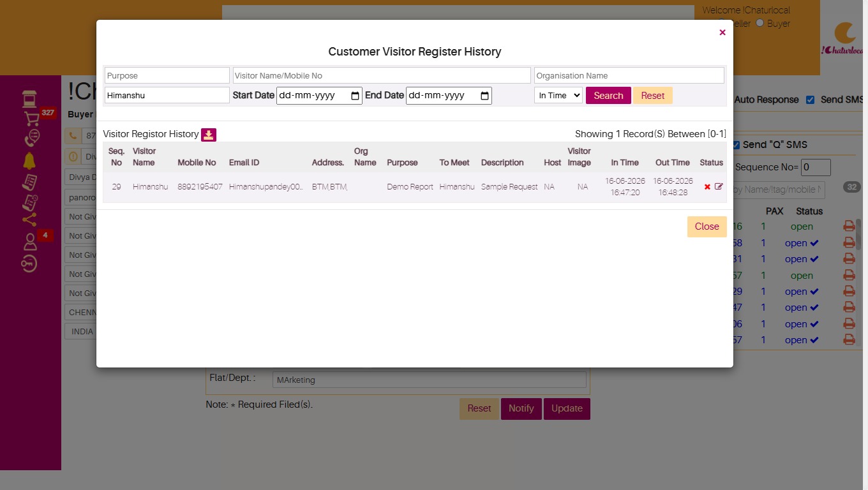868x490 pixels.
Task: Click the Demo Report purpose cell
Action: (x=410, y=187)
